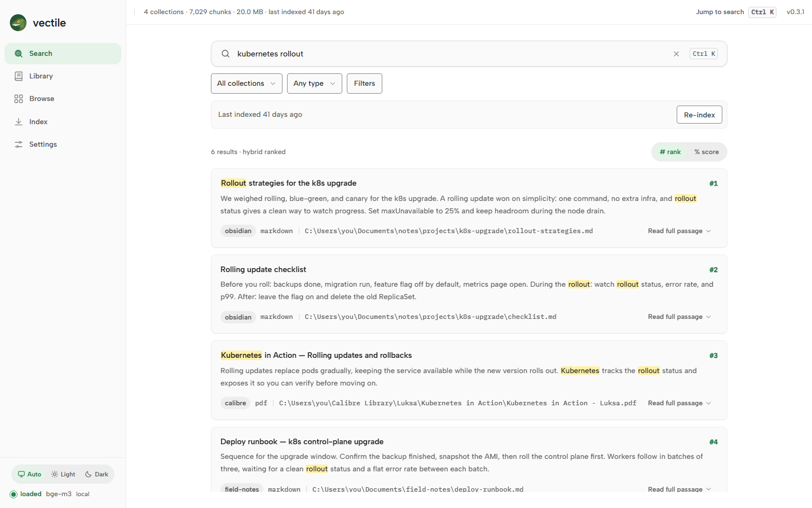Select Light theme mode

(63, 474)
